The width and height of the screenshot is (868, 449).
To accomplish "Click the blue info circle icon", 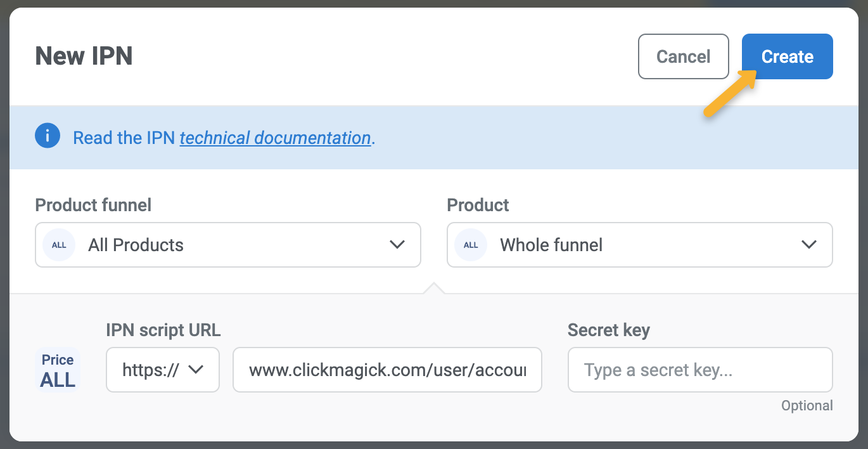I will (x=48, y=136).
